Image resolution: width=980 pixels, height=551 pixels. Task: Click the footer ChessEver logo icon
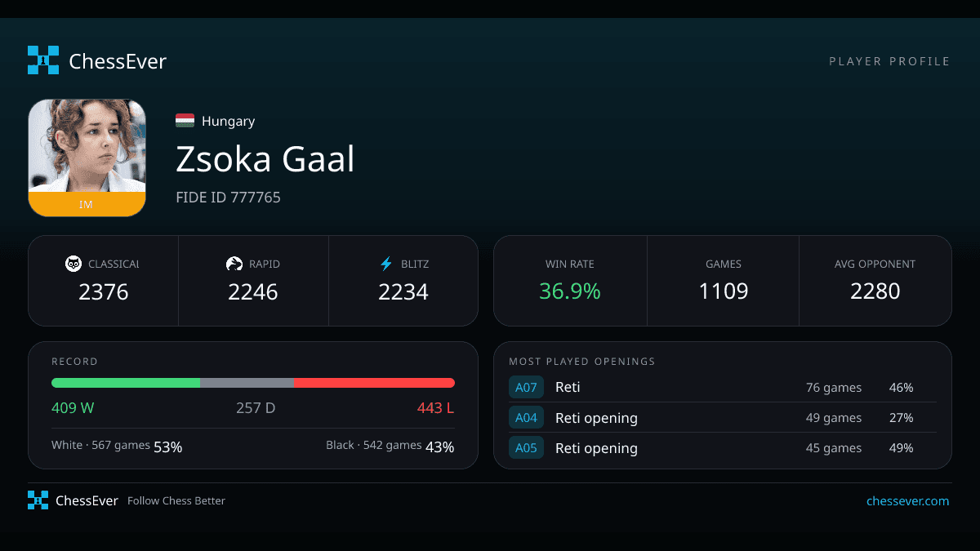pos(38,500)
